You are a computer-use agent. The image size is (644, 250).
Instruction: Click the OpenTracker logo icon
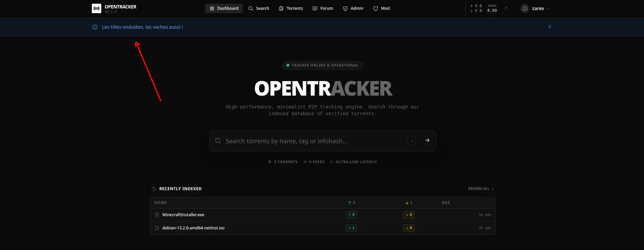coord(96,8)
